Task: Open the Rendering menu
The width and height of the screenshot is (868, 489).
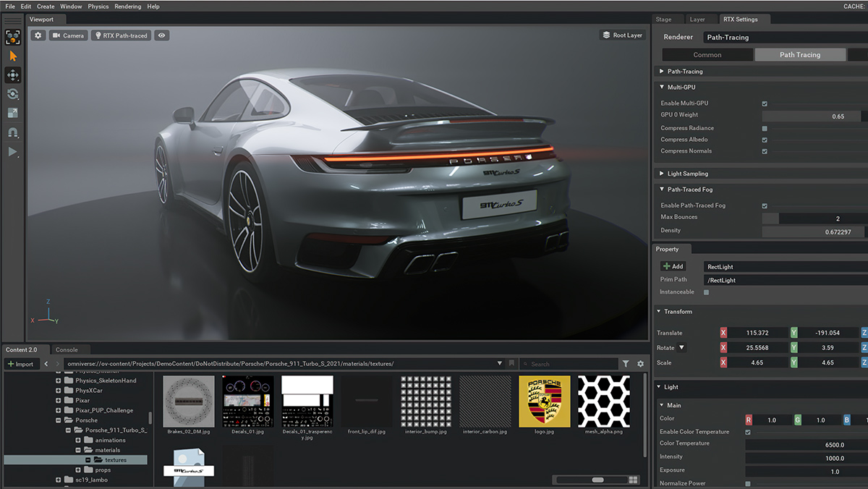Action: pos(127,6)
